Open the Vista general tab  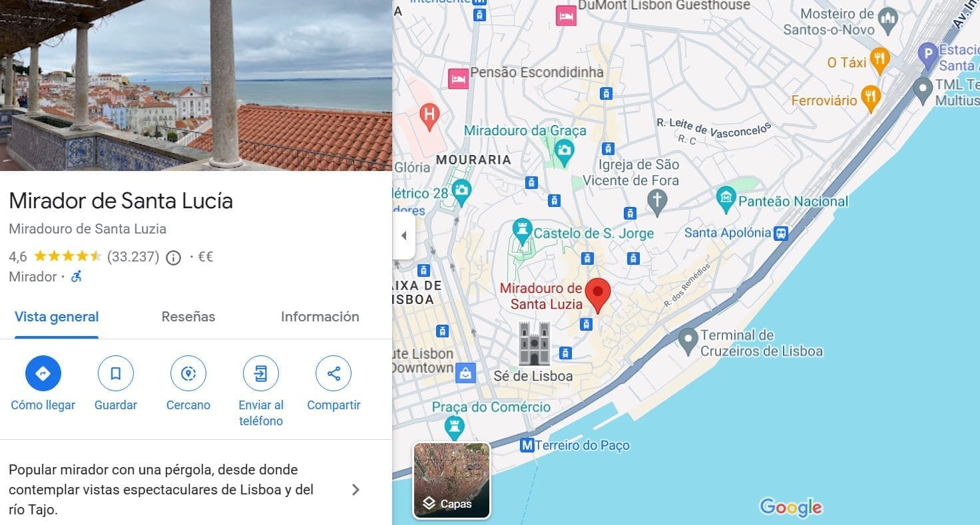pyautogui.click(x=57, y=317)
